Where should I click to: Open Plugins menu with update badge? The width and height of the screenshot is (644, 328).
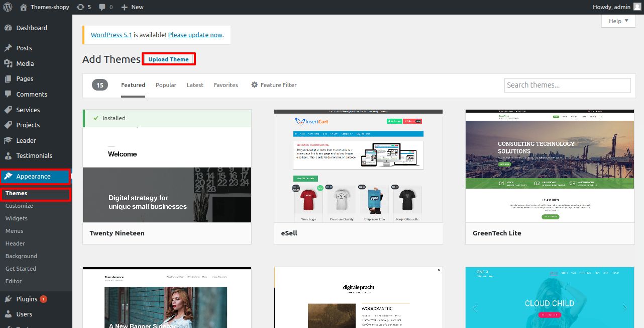tap(27, 299)
